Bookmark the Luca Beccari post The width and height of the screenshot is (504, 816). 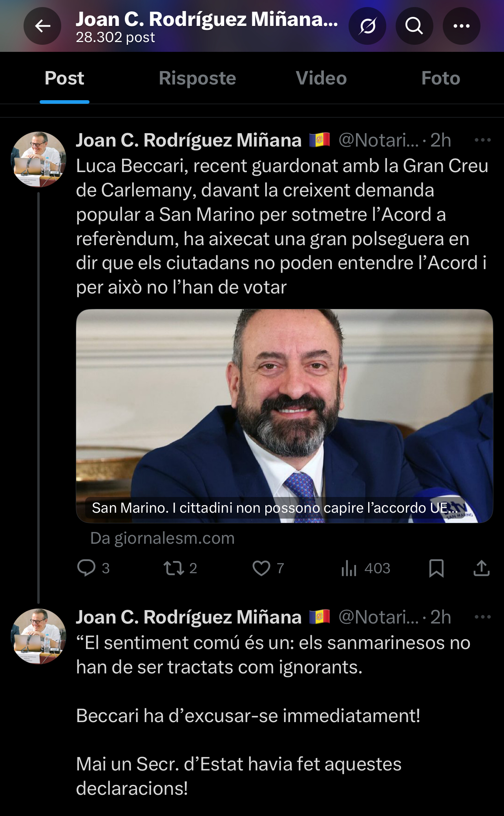coord(436,568)
